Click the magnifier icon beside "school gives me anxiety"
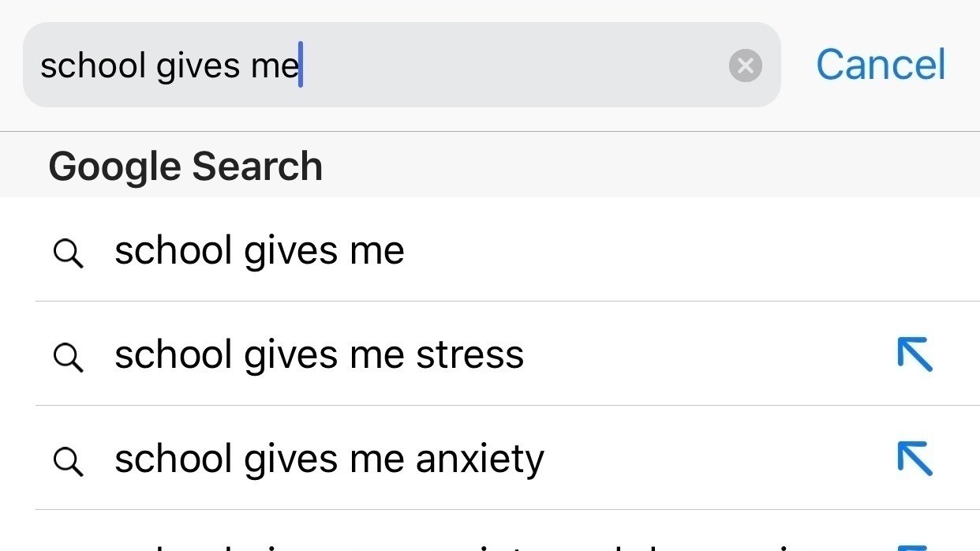980x551 pixels. coord(68,461)
